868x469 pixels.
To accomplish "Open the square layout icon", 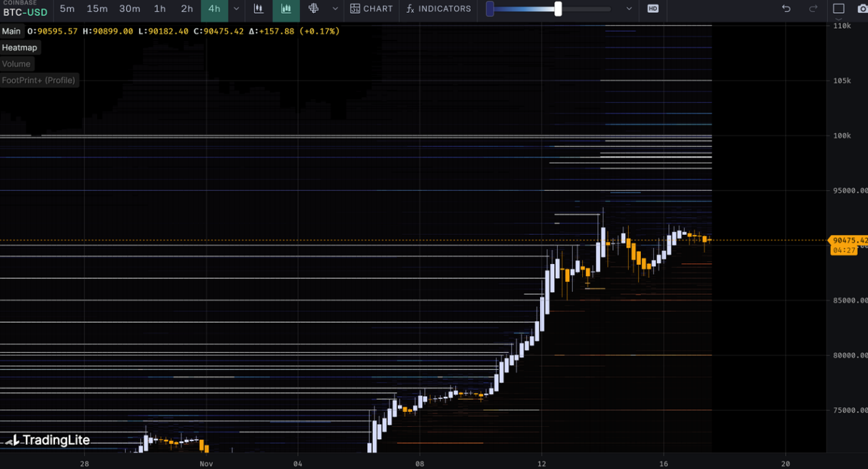I will pos(839,9).
